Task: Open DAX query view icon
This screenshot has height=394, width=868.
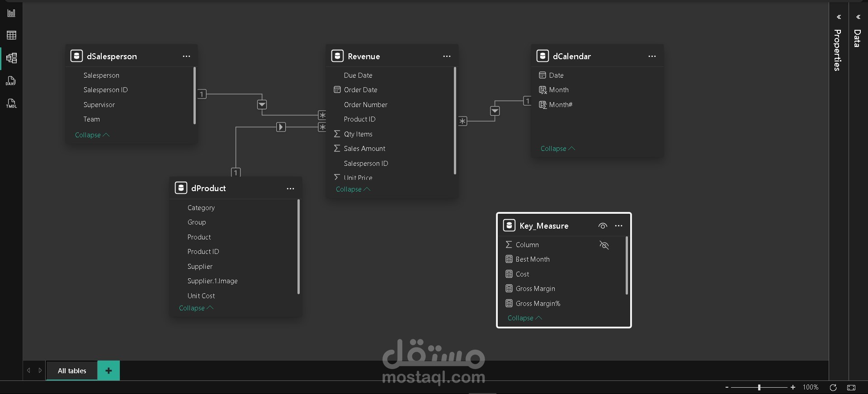Action: 11,81
